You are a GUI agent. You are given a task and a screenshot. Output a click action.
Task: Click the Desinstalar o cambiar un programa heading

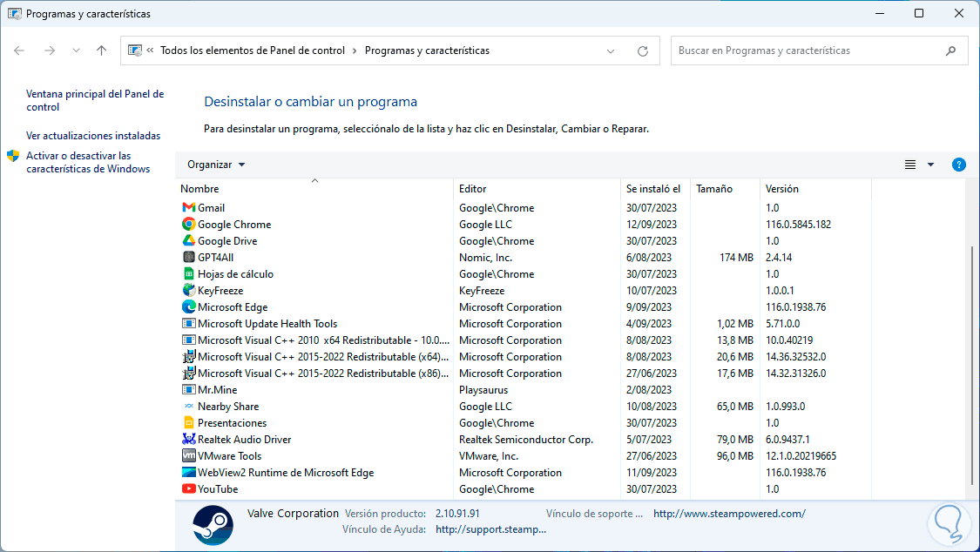(x=311, y=101)
